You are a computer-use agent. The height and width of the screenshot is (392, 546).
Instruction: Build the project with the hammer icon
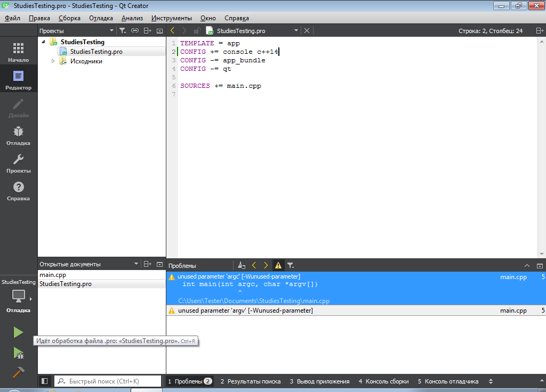tap(18, 372)
